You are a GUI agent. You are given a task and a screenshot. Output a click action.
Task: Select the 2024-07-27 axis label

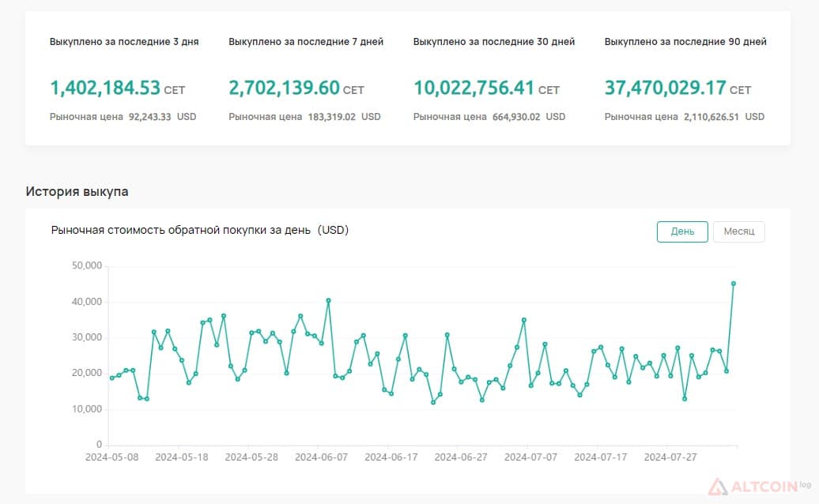pos(670,457)
